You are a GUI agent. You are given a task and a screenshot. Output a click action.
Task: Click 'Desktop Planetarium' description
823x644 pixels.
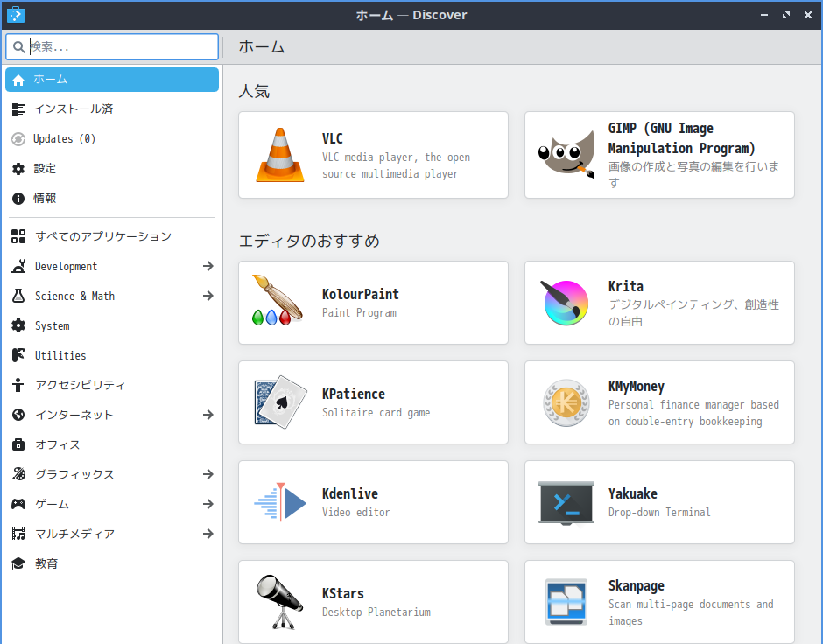point(376,612)
